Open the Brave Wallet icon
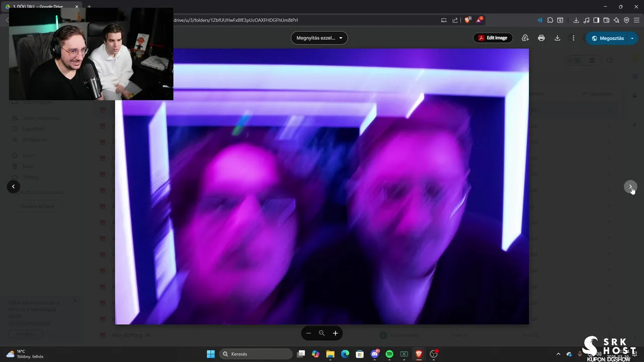The width and height of the screenshot is (644, 362). tap(606, 20)
